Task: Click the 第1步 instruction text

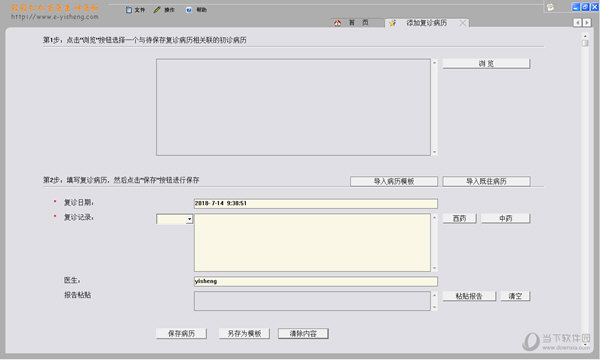Action: (x=145, y=40)
